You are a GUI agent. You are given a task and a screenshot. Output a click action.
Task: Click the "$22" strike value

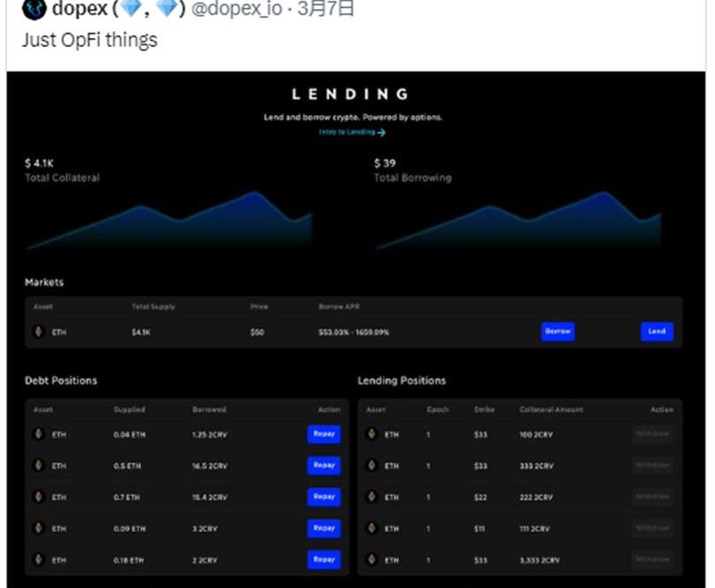click(x=480, y=497)
